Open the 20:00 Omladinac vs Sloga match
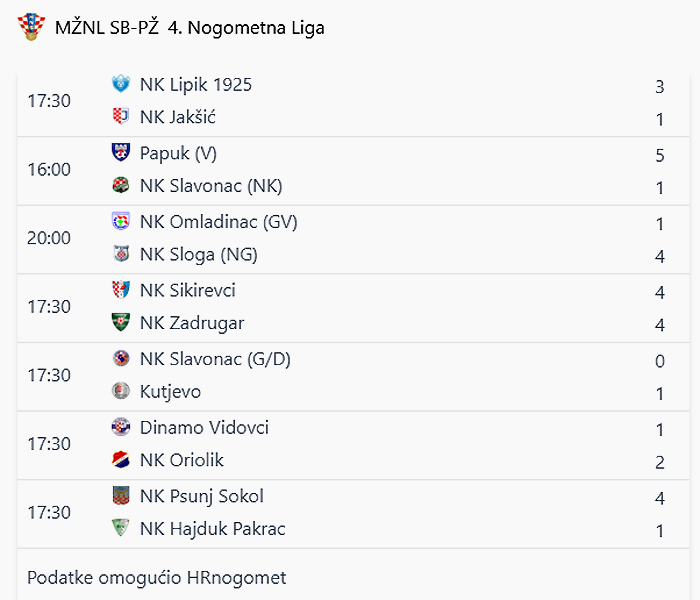 click(x=353, y=240)
